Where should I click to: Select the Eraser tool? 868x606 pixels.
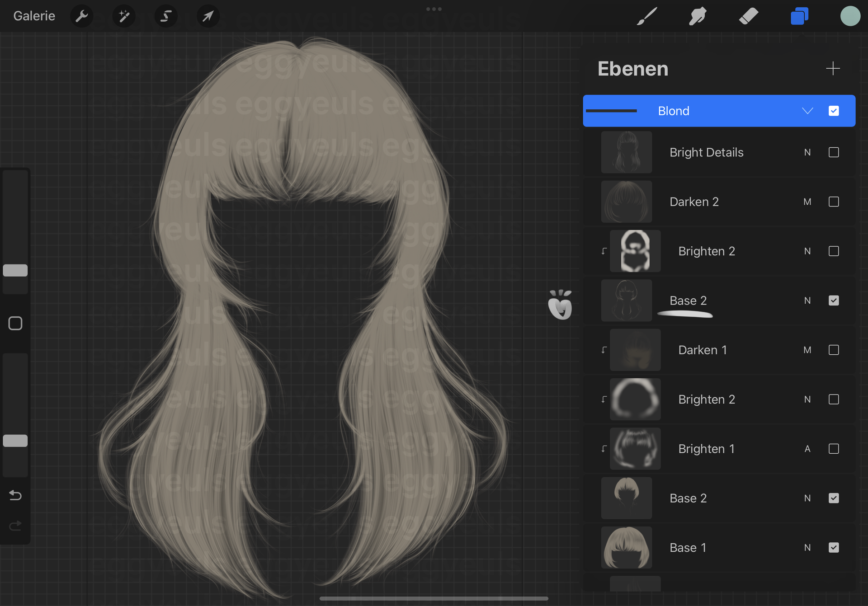(749, 16)
